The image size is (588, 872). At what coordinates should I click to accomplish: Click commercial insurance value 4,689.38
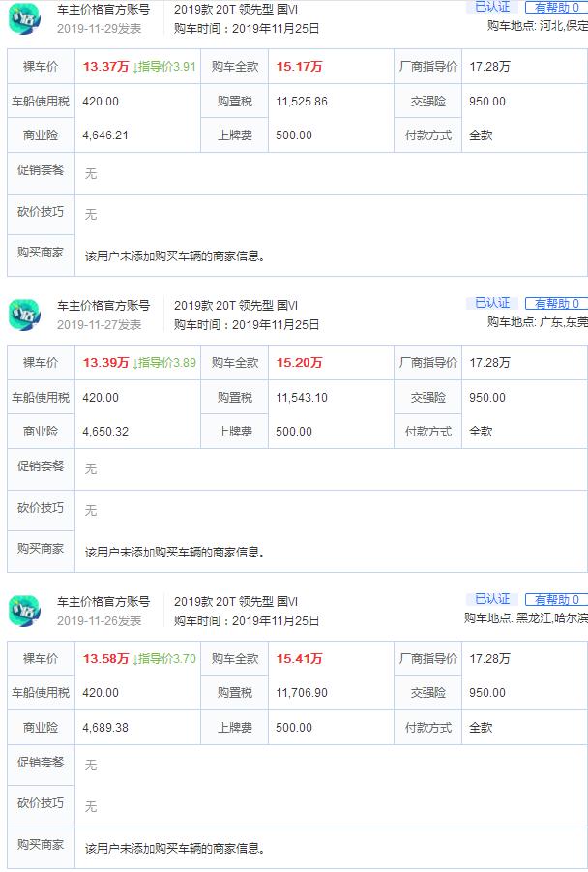coord(105,728)
